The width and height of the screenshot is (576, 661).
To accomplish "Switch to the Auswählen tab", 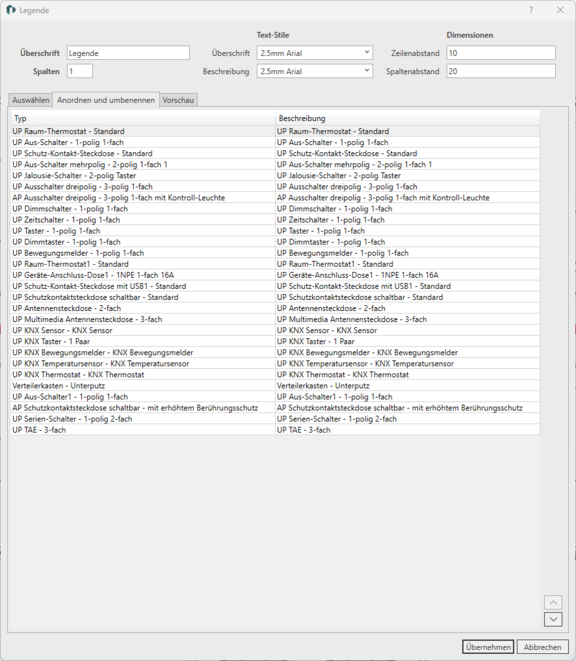I will pyautogui.click(x=30, y=100).
